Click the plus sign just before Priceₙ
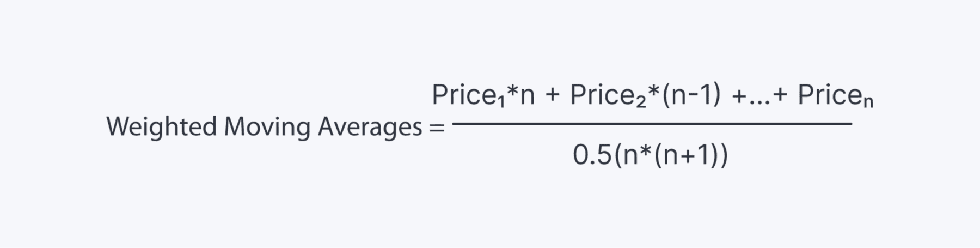980x248 pixels. (x=780, y=96)
